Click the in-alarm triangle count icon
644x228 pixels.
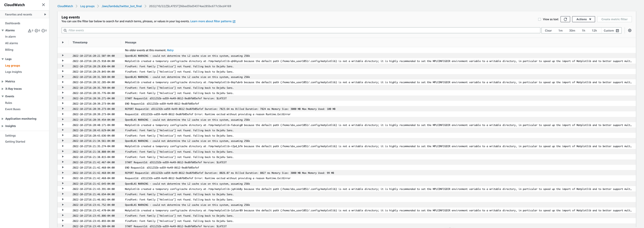pos(30,31)
